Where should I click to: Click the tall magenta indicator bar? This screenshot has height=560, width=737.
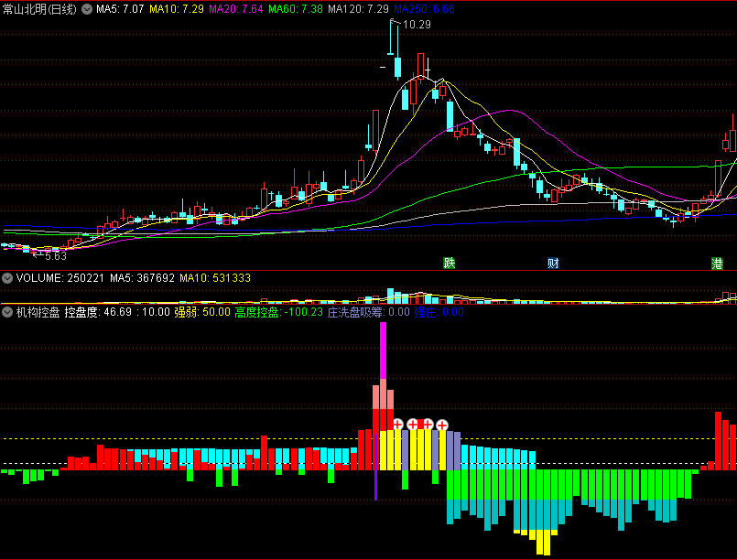(383, 350)
